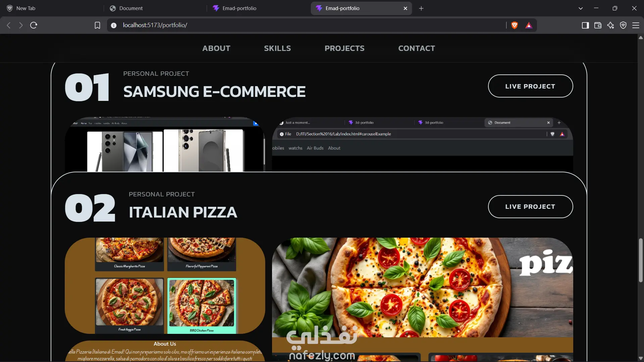The image size is (644, 362).
Task: Open Brave Rewards triangle icon
Action: coord(529,25)
